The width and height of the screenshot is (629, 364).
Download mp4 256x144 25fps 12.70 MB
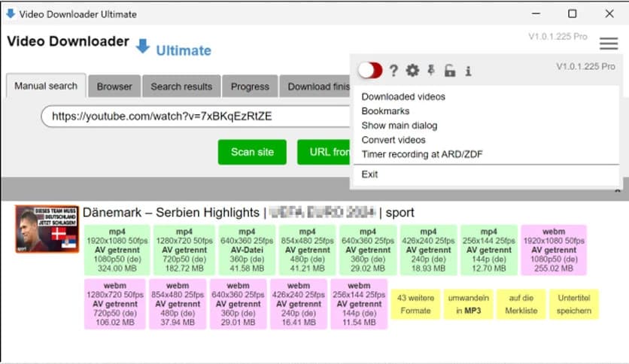click(x=488, y=250)
